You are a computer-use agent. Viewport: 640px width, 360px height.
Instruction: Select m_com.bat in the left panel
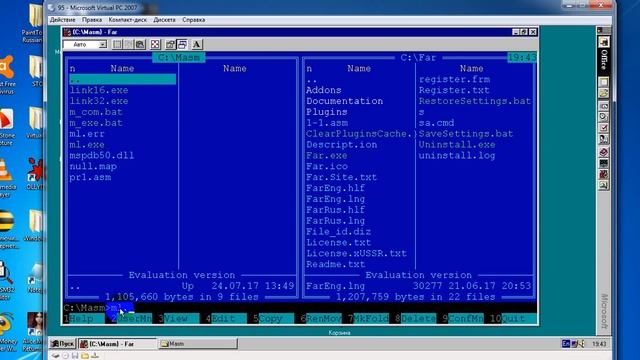96,112
